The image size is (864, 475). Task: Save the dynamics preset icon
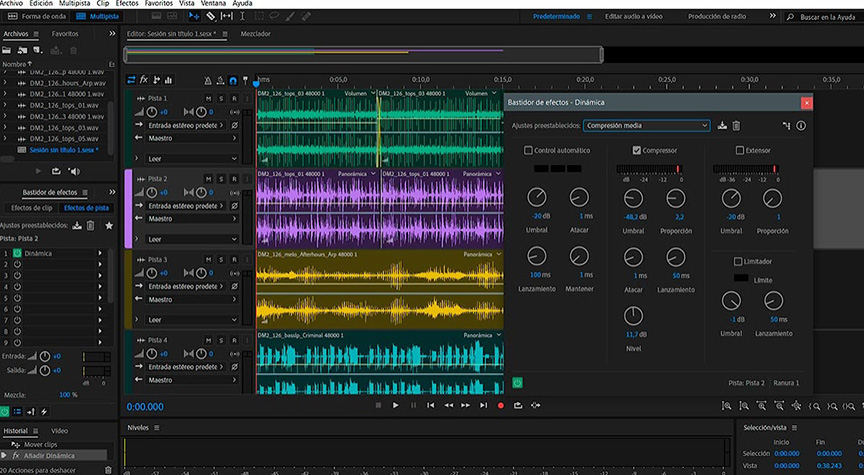click(722, 126)
